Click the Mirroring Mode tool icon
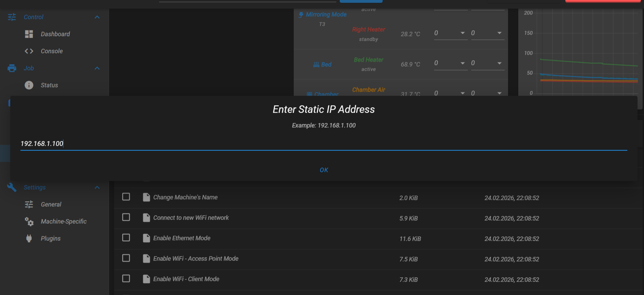Screen dimensions: 644x295 pos(301,15)
